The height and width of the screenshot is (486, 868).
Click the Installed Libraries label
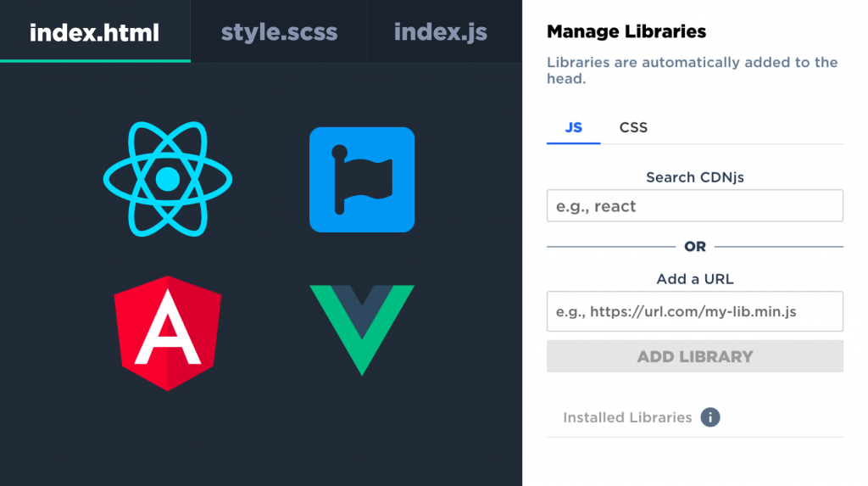click(x=627, y=417)
